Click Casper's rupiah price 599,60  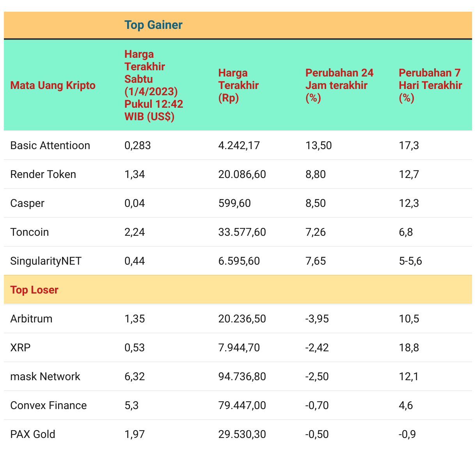tap(234, 203)
